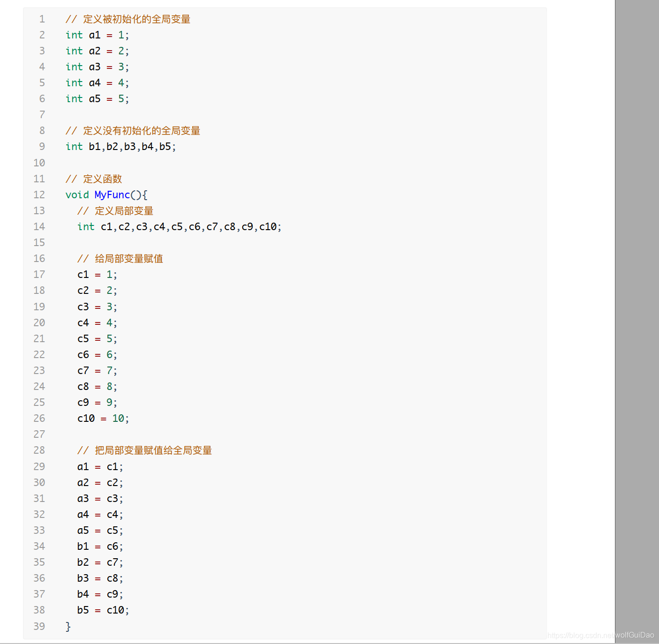Viewport: 659px width, 644px height.
Task: Click the comment '// 定义被初始化的全局变量'
Action: 128,19
